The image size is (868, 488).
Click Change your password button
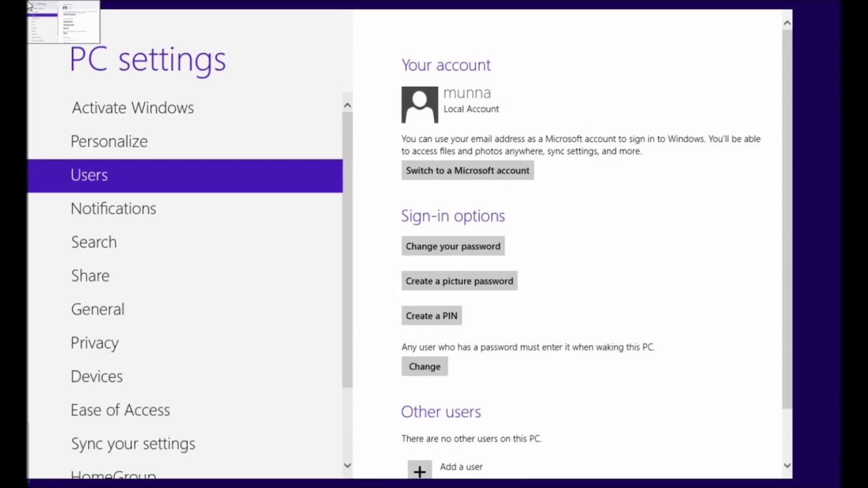(x=453, y=246)
